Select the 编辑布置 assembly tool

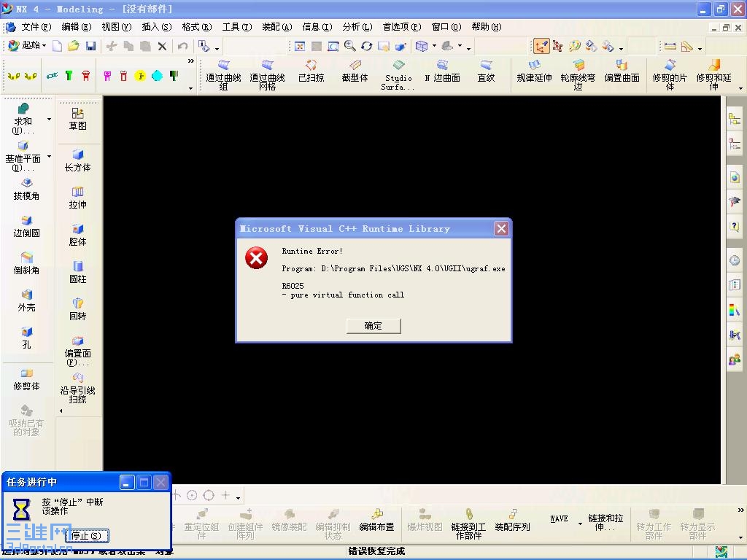377,521
